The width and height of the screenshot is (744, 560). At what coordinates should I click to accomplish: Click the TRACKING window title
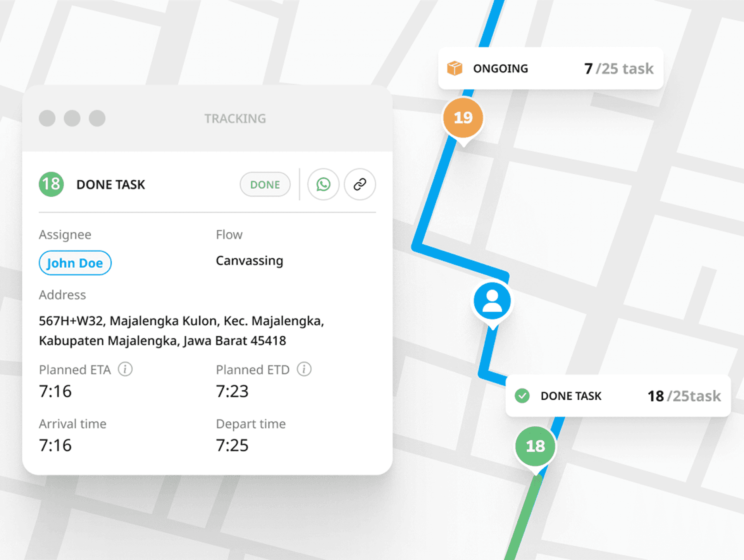pyautogui.click(x=235, y=119)
